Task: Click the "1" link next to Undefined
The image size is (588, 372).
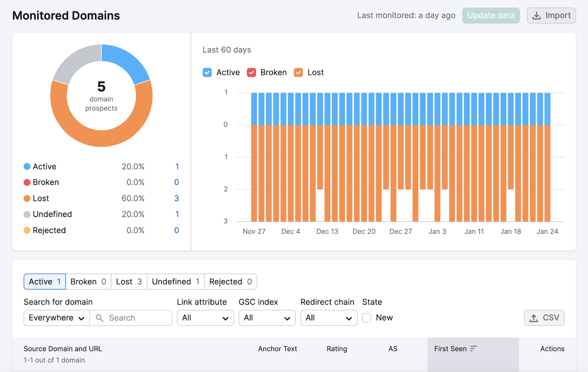Action: click(x=177, y=214)
